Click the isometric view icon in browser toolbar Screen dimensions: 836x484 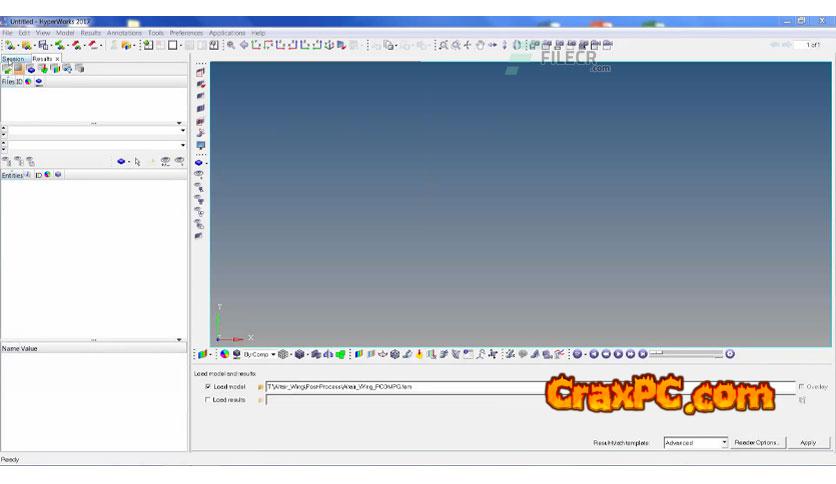point(121,161)
